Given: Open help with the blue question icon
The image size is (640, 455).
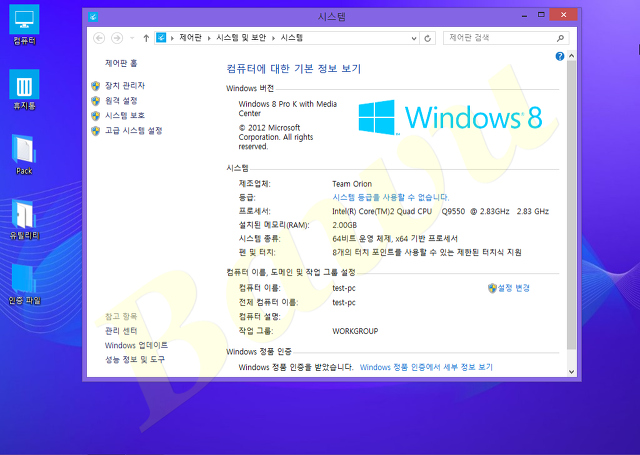Looking at the screenshot, I should [560, 56].
